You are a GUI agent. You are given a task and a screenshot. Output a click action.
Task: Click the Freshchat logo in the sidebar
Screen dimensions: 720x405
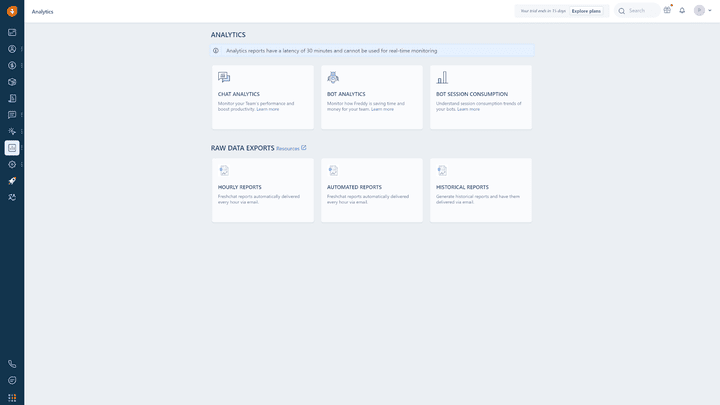12,11
